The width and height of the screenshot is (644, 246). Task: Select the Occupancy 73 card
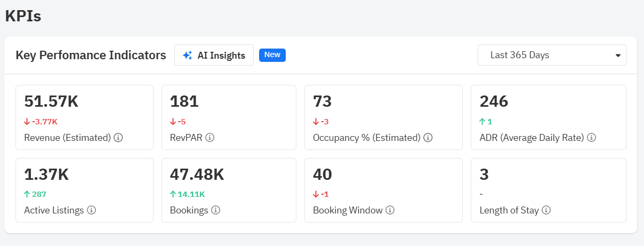point(383,117)
